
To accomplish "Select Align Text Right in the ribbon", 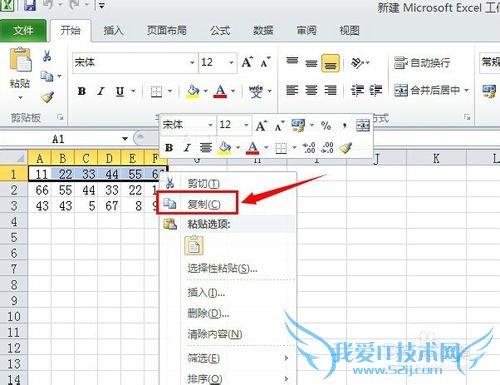I will 330,90.
